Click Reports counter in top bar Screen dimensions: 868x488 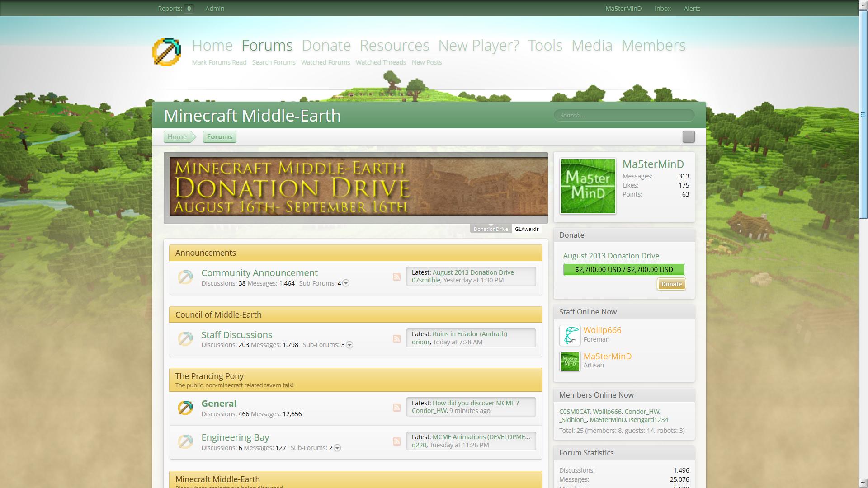pyautogui.click(x=176, y=9)
